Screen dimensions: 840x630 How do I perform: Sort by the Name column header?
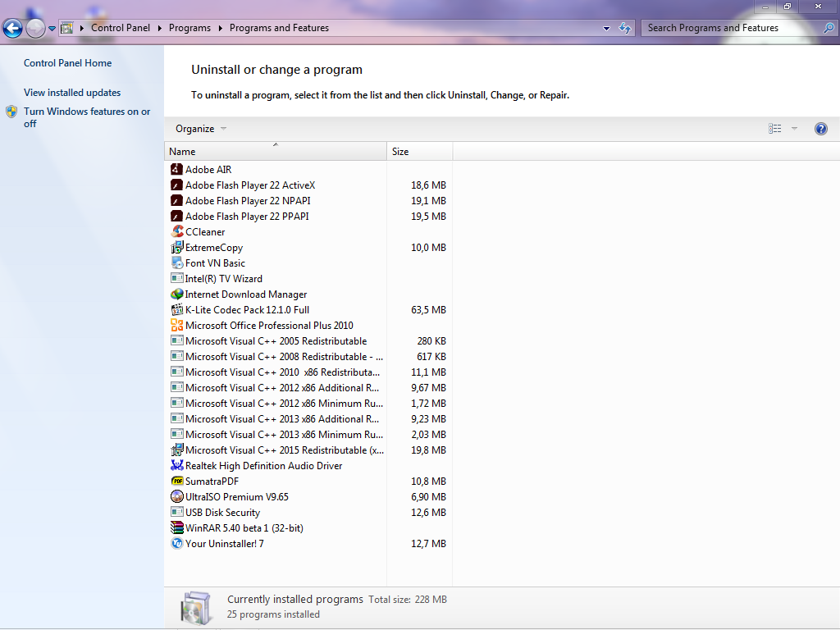click(x=276, y=152)
